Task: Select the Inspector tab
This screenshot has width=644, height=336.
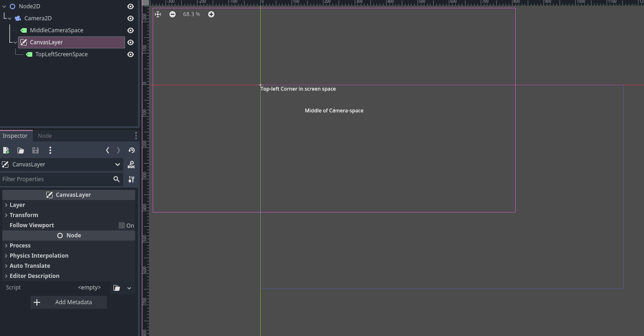Action: coord(15,136)
